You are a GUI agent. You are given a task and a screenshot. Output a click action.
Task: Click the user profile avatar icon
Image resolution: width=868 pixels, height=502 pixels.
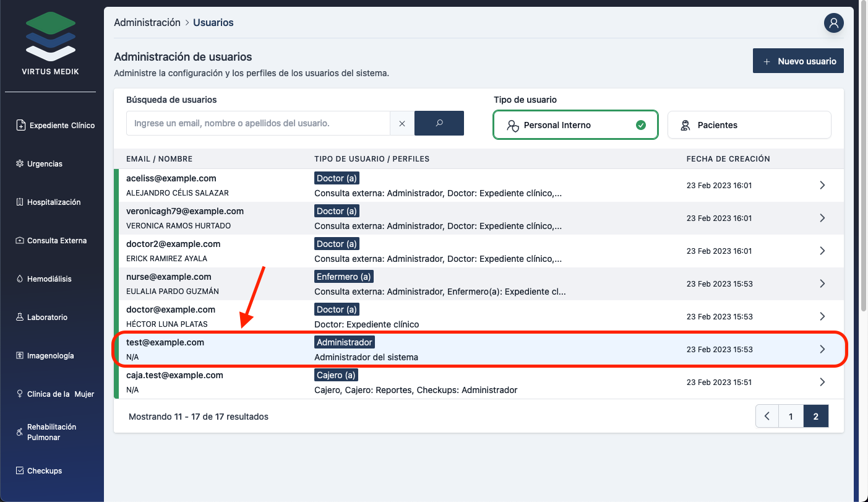[x=833, y=24]
